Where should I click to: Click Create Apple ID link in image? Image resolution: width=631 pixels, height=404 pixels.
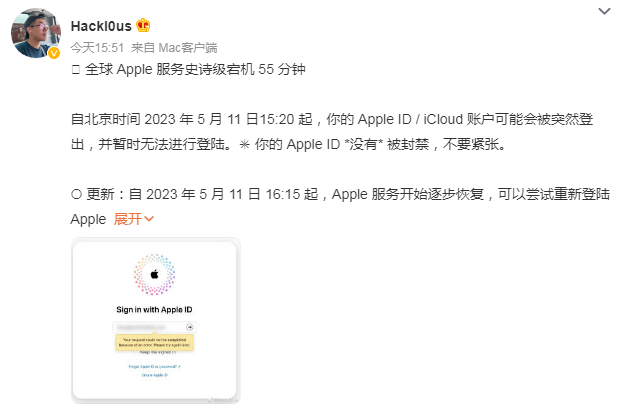click(x=155, y=375)
